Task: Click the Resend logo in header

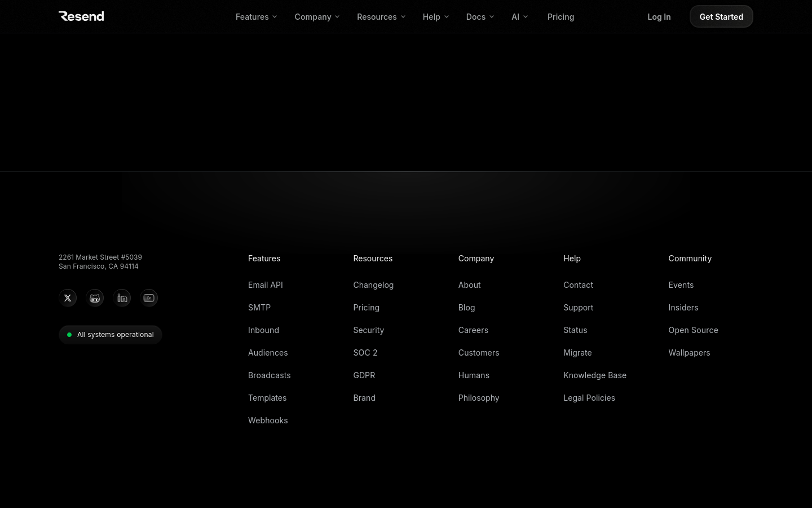Action: 81,16
